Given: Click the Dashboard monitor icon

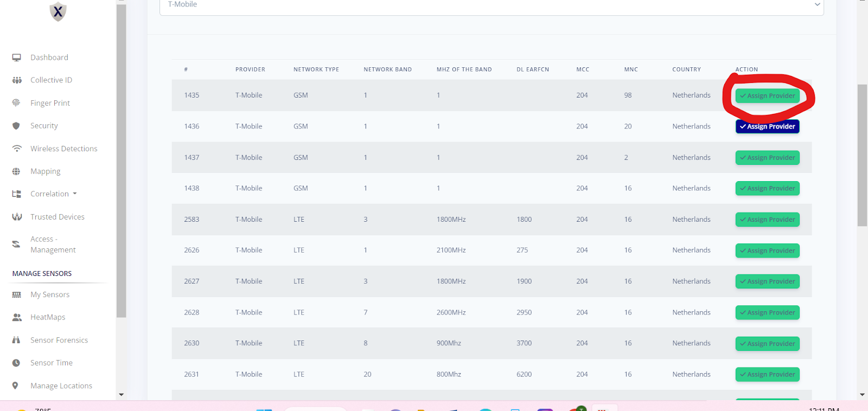Looking at the screenshot, I should click(x=17, y=57).
